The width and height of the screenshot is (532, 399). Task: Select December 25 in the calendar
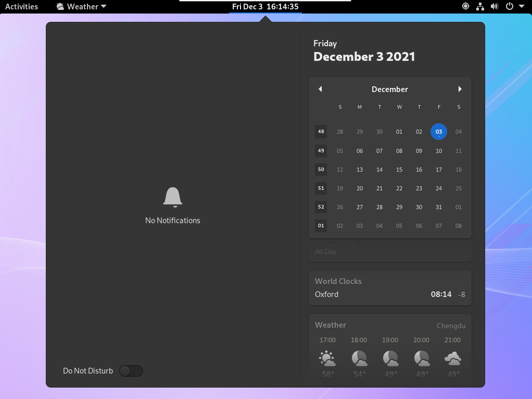click(458, 188)
